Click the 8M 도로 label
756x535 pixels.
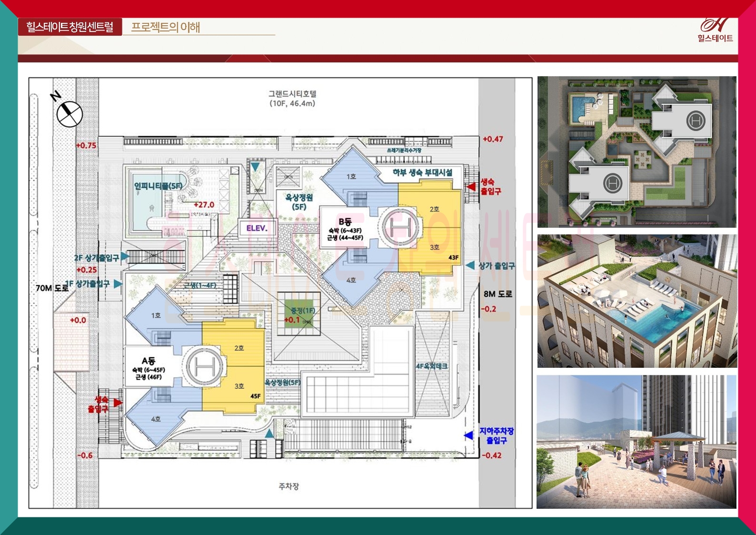pos(498,294)
